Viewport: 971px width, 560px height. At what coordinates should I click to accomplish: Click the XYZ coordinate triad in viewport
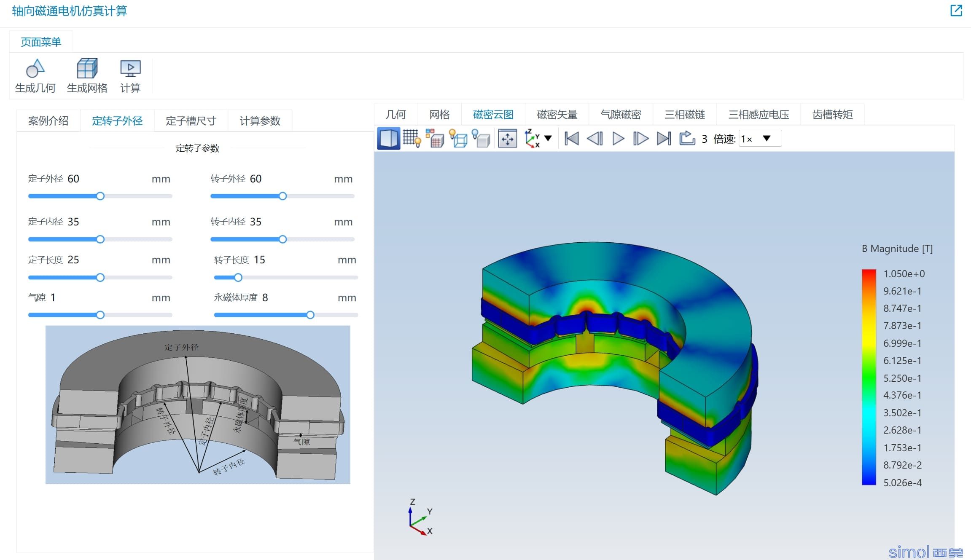(x=420, y=517)
